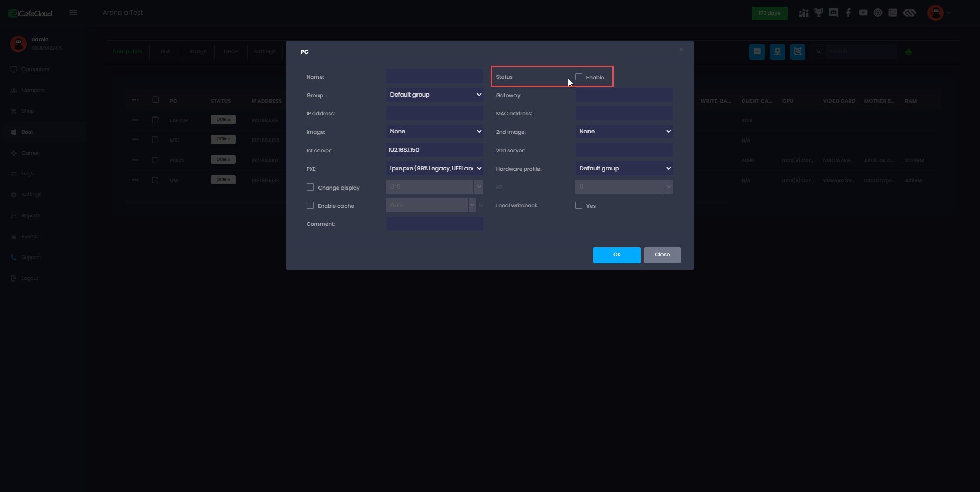Click the OK button to save
This screenshot has width=980, height=492.
point(617,254)
